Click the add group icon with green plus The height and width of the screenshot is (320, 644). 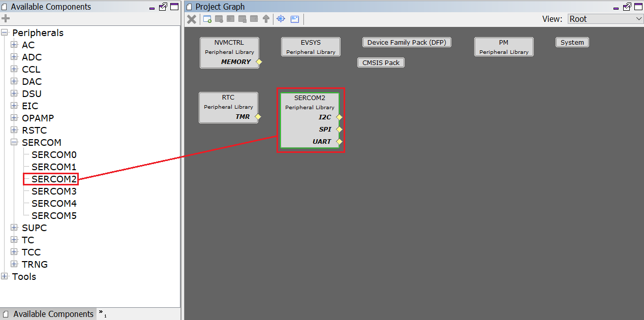coord(207,19)
